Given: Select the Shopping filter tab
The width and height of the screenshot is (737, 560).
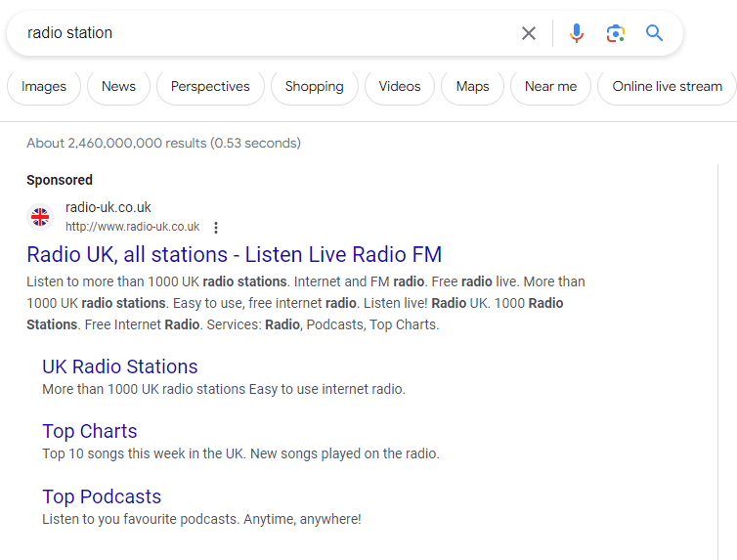Looking at the screenshot, I should pyautogui.click(x=315, y=87).
